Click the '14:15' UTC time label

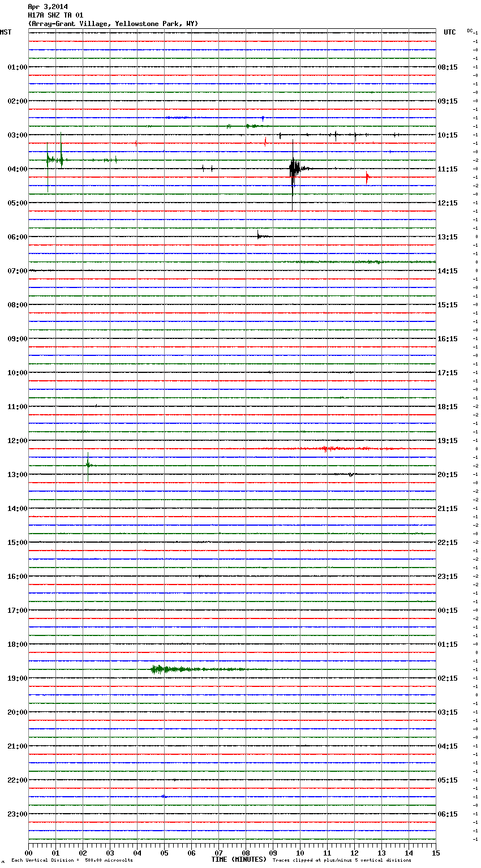[x=448, y=271]
